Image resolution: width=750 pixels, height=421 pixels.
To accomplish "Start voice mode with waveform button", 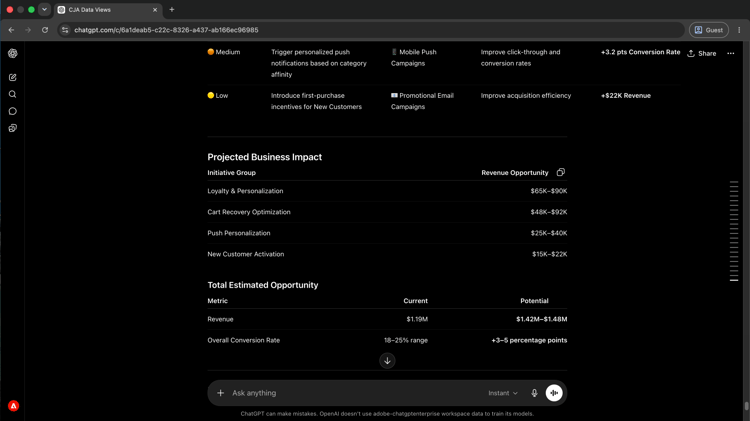I will pos(554,393).
